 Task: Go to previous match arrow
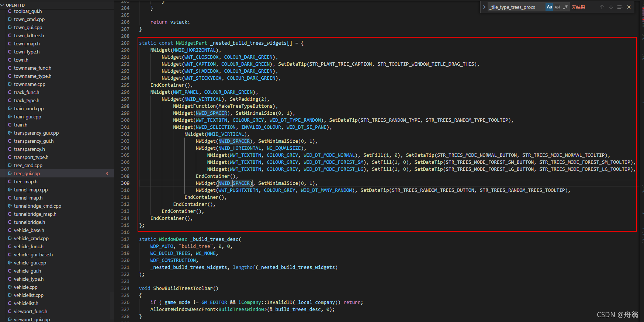click(x=602, y=7)
